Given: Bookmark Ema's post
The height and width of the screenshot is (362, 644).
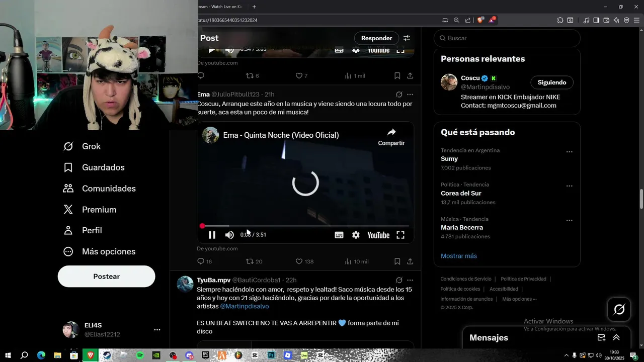Looking at the screenshot, I should coord(397,261).
